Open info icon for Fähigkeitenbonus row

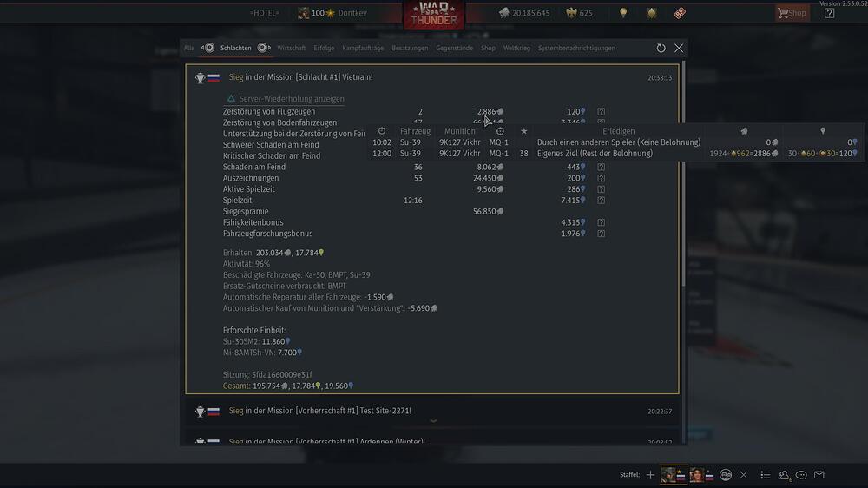tap(602, 222)
